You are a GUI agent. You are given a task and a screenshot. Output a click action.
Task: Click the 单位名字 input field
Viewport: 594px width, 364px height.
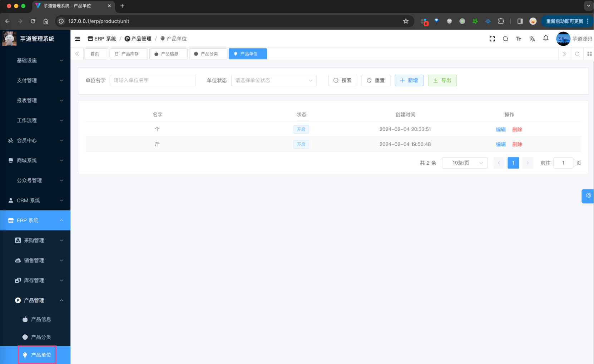153,80
